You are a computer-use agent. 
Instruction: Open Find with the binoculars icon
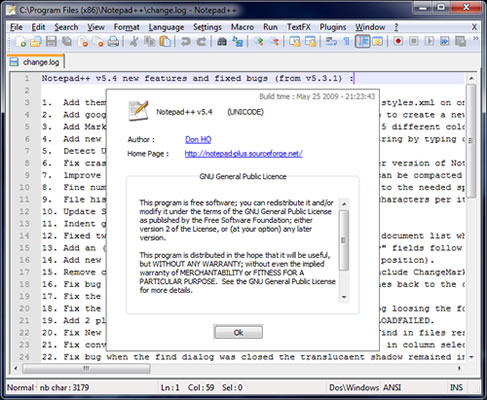[222, 42]
